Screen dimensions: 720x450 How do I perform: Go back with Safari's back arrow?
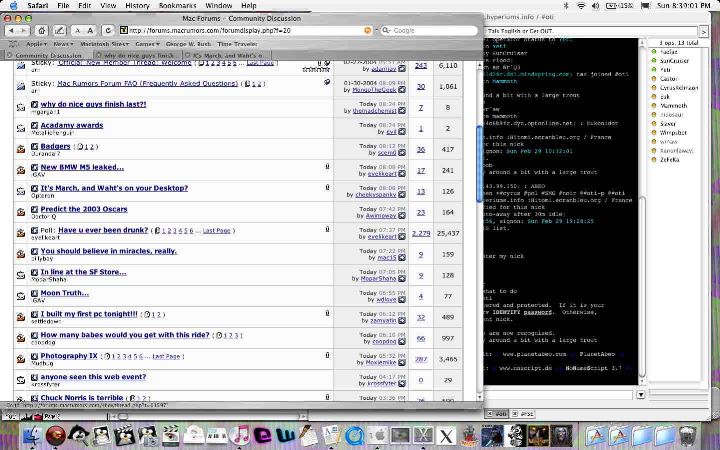click(x=11, y=31)
